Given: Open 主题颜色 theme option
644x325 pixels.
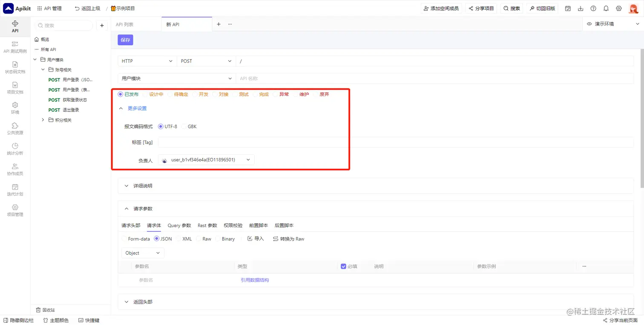Looking at the screenshot, I should click(56, 320).
